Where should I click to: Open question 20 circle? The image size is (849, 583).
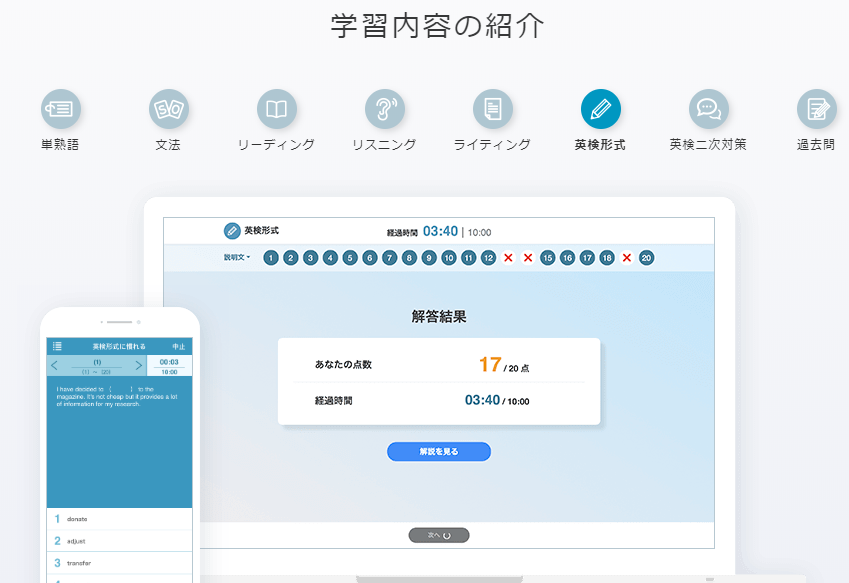tap(646, 258)
